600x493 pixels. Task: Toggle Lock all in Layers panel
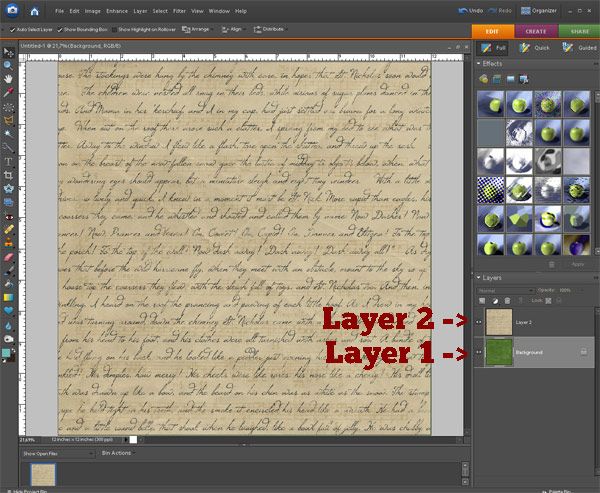(559, 301)
